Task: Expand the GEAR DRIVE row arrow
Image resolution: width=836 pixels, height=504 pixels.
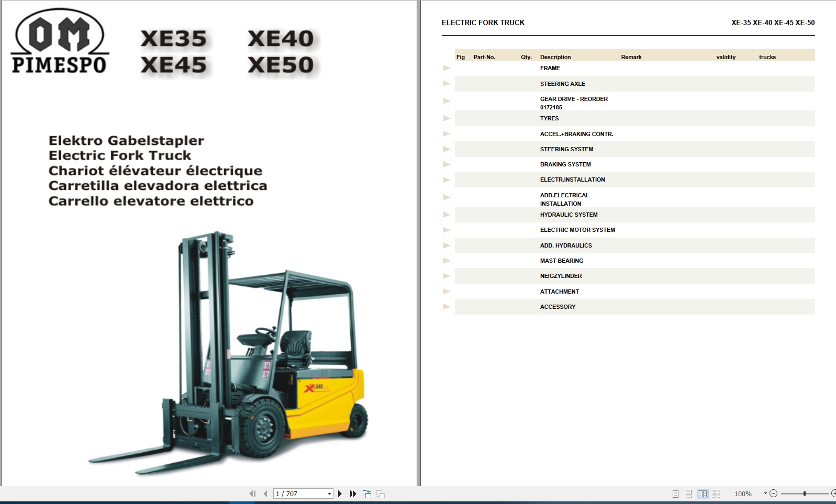Action: [x=447, y=100]
